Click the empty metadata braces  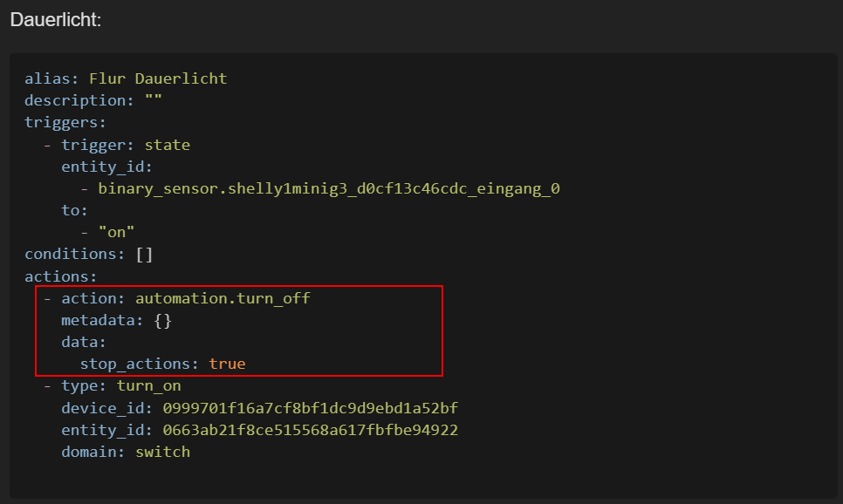click(x=162, y=320)
